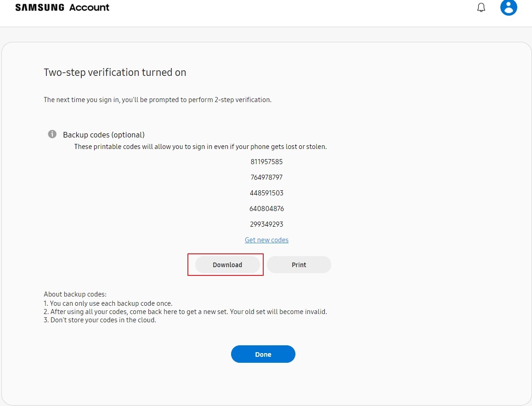Select backup code 448591503

point(266,193)
